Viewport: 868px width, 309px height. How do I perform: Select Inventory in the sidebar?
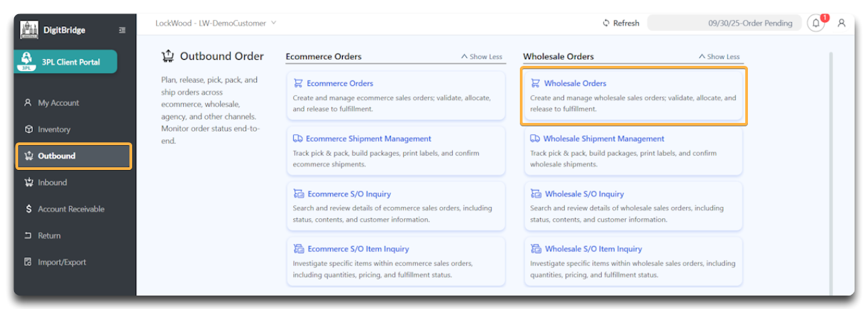tap(54, 129)
